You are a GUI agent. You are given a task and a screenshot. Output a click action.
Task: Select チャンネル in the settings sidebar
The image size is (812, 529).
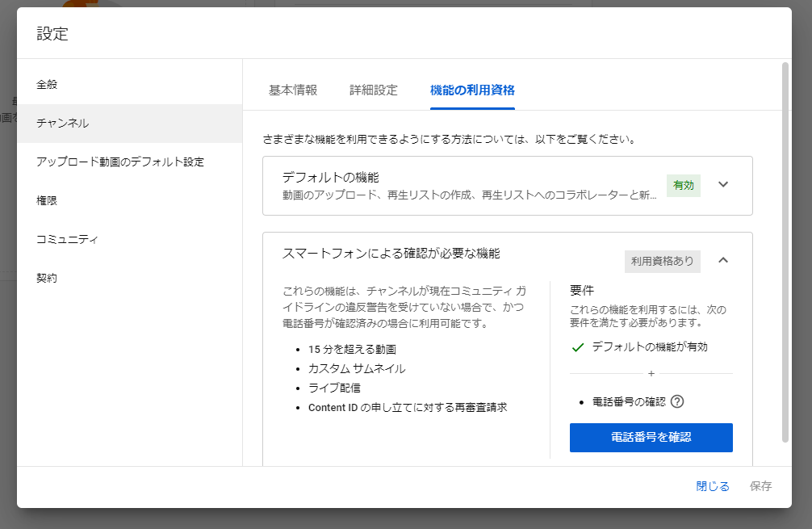[x=63, y=124]
